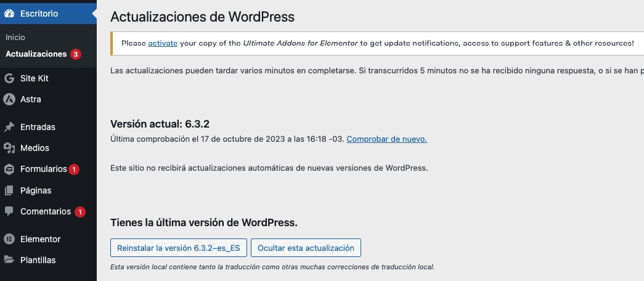Click the red 1 badge beside Formularios

pyautogui.click(x=74, y=169)
